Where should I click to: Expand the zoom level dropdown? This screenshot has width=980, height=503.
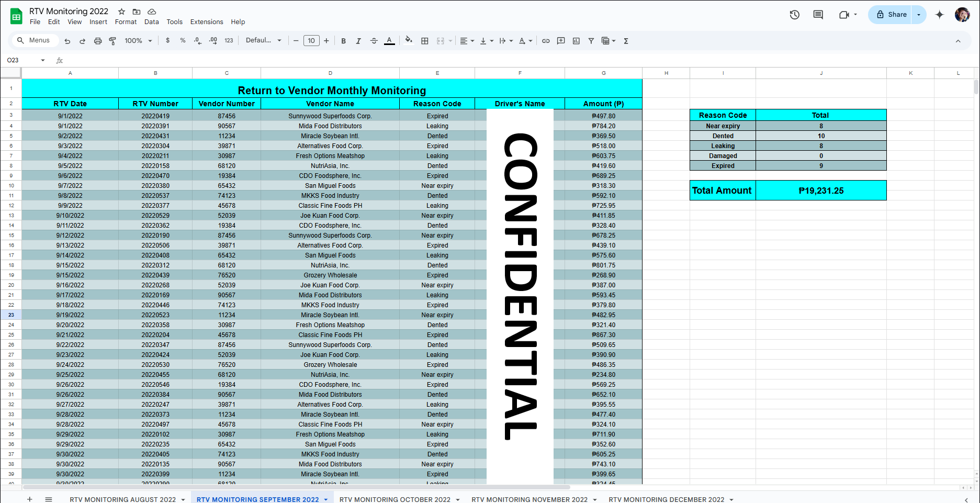tap(138, 41)
